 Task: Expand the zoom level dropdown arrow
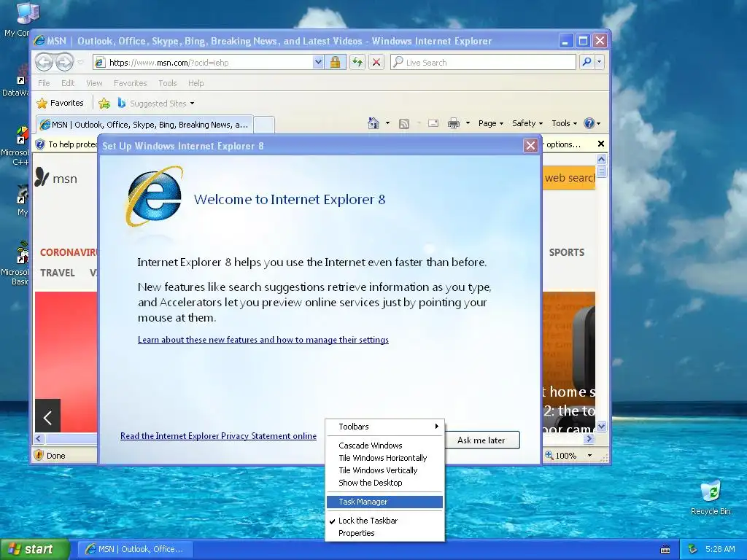click(x=589, y=456)
